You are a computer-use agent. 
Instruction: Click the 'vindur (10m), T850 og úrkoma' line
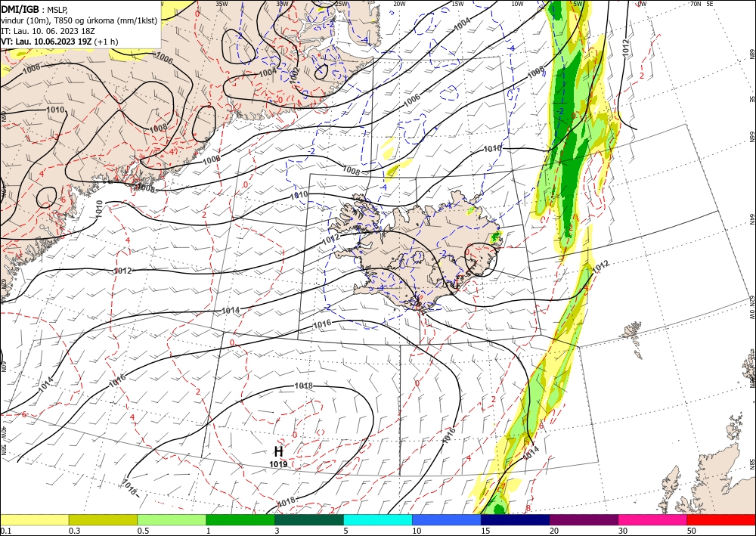pyautogui.click(x=79, y=20)
